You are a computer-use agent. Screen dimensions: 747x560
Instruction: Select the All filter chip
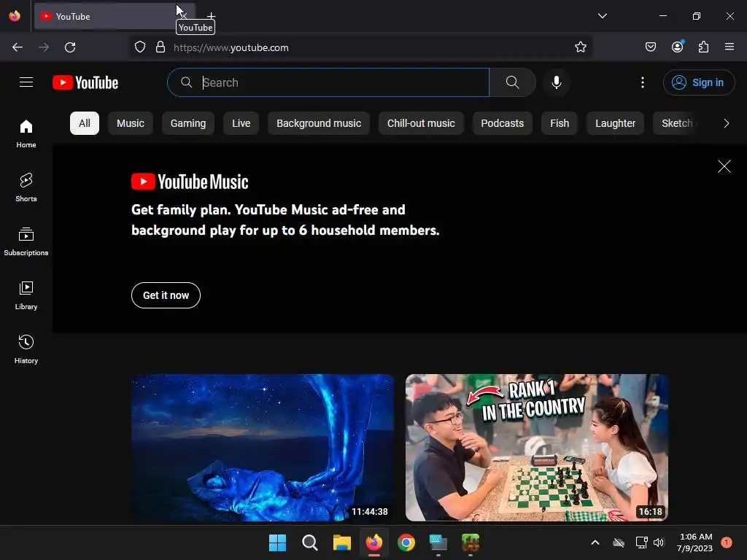click(x=85, y=123)
